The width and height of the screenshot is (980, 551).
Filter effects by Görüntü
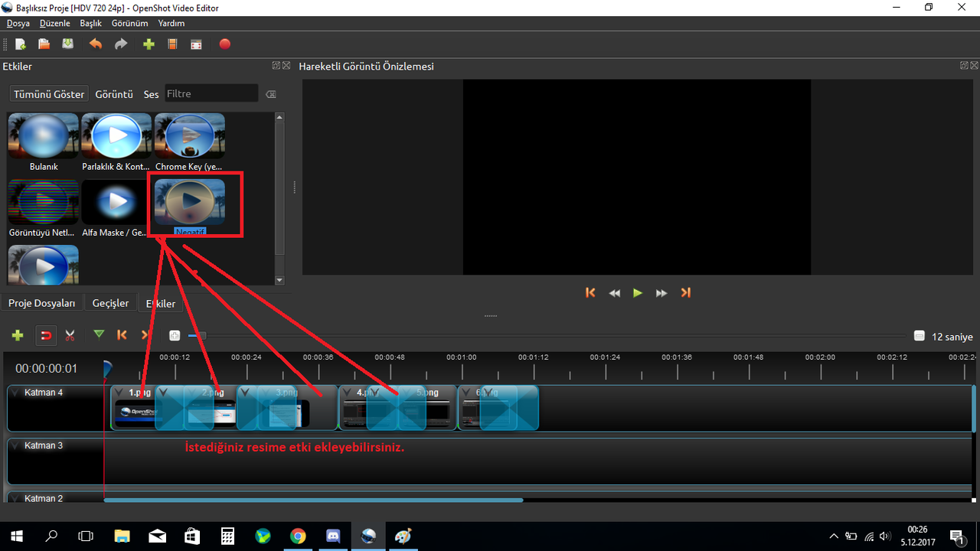(x=114, y=94)
